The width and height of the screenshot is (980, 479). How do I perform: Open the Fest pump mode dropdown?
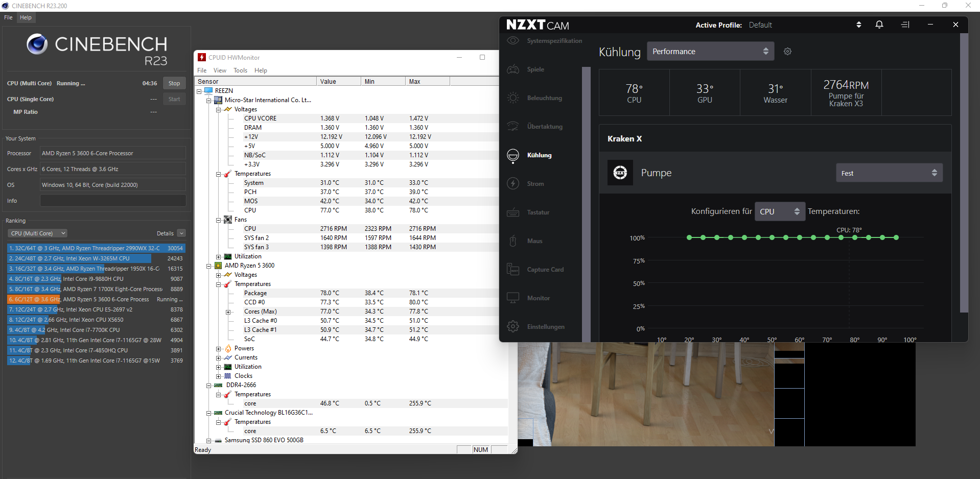coord(889,173)
